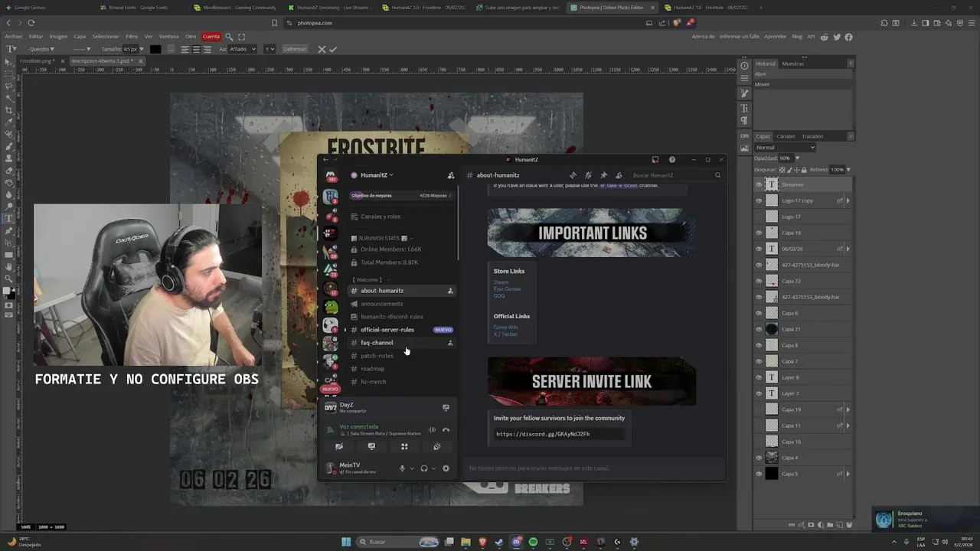Screen dimensions: 980x551
Task: Click Windows Start button
Action: pos(346,542)
